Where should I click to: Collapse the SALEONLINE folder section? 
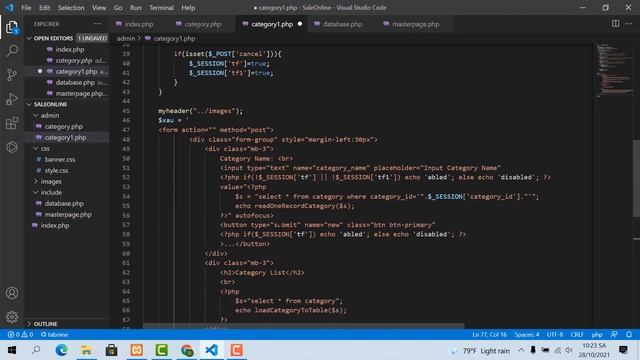[x=29, y=104]
